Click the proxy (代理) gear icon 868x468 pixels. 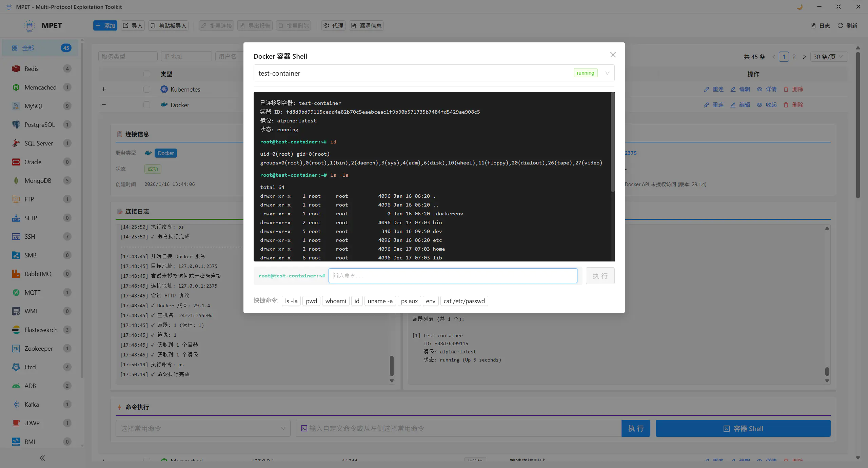(x=326, y=26)
